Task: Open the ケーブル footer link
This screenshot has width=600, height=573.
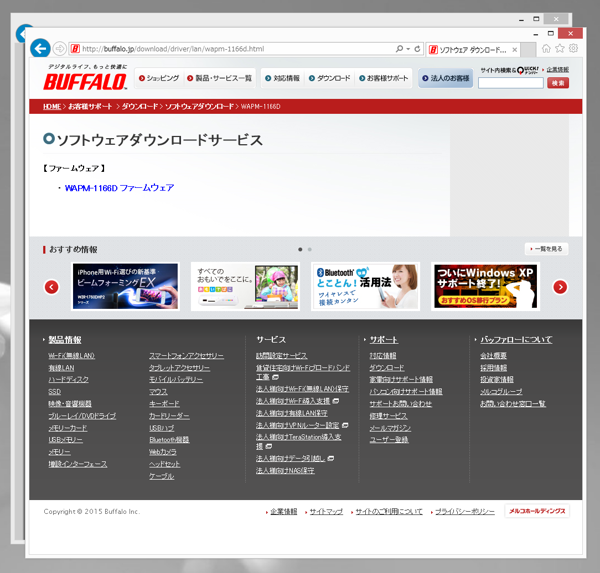Action: pyautogui.click(x=161, y=476)
